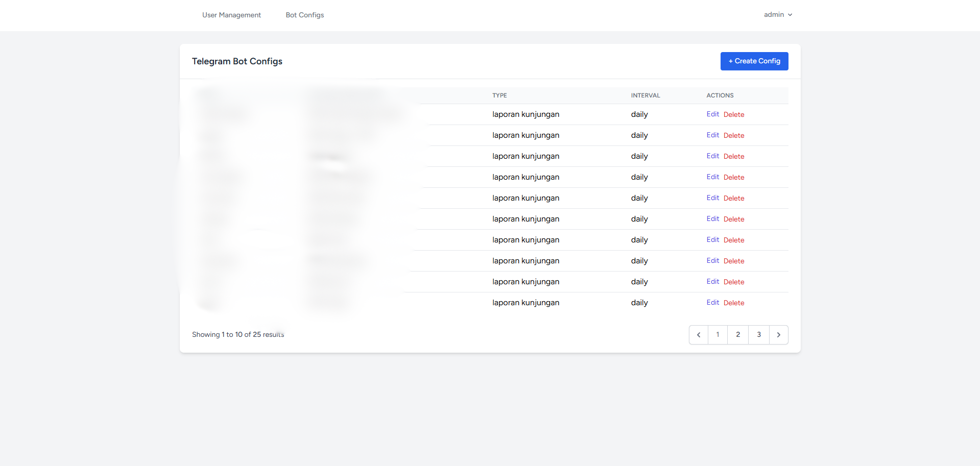Screen dimensions: 980x466
Task: Edit the last config row
Action: click(712, 303)
